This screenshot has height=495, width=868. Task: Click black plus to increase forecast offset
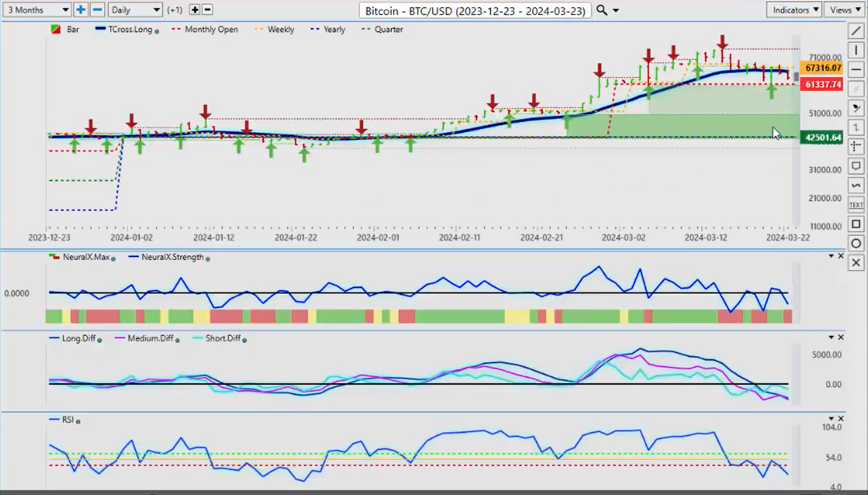(x=194, y=10)
